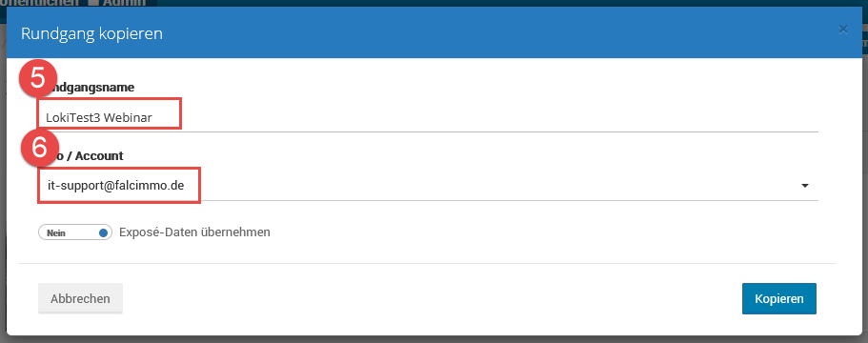868x343 pixels.
Task: Toggle the Nein switch for Exposé-Daten
Action: (x=75, y=232)
